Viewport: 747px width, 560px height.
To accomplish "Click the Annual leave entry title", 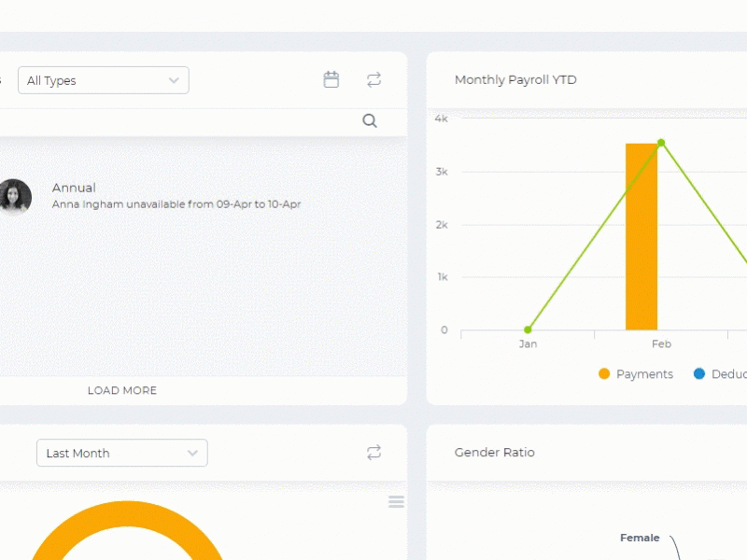I will point(74,188).
